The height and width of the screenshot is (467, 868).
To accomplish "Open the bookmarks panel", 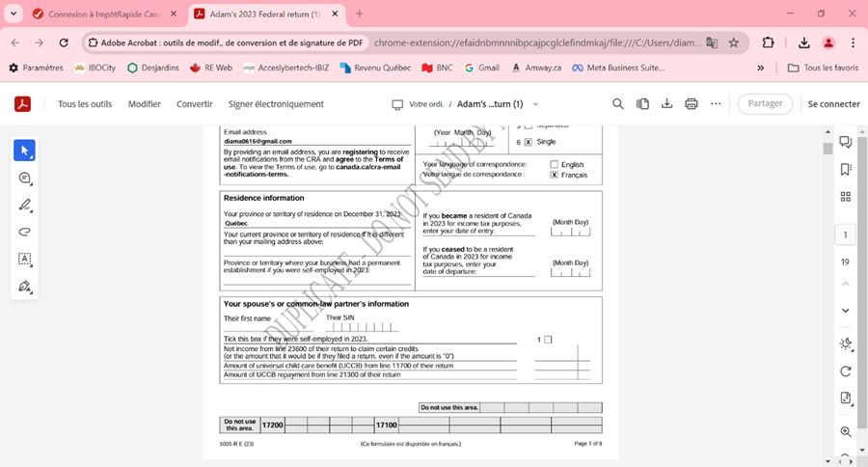I will [x=845, y=170].
